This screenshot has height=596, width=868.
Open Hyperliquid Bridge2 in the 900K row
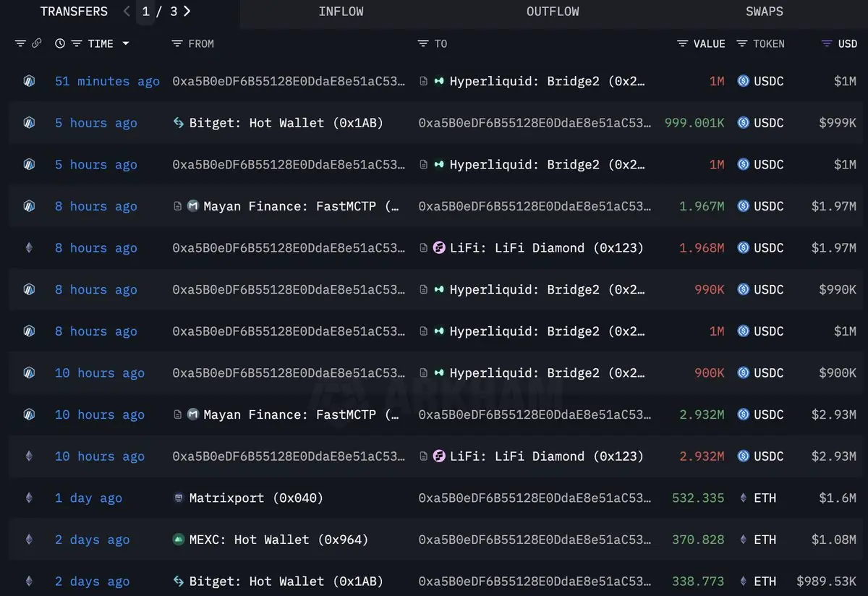click(x=547, y=373)
